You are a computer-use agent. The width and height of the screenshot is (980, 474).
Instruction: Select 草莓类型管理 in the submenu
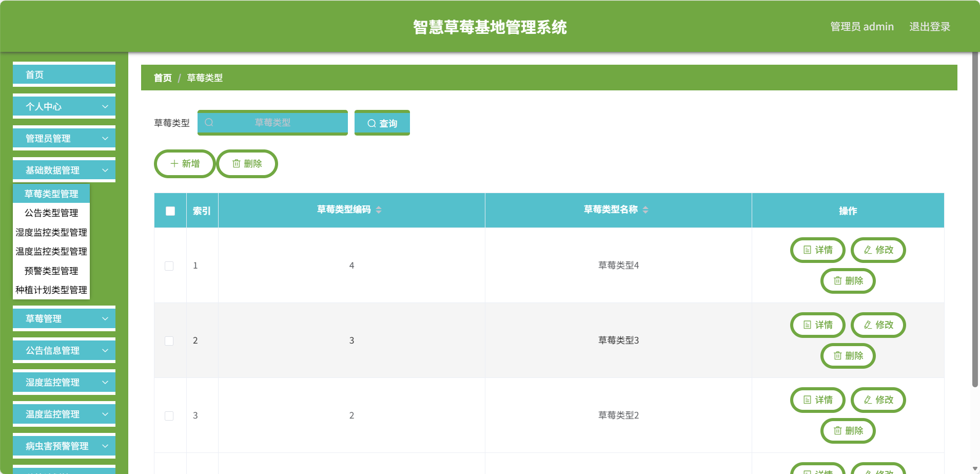pos(51,194)
